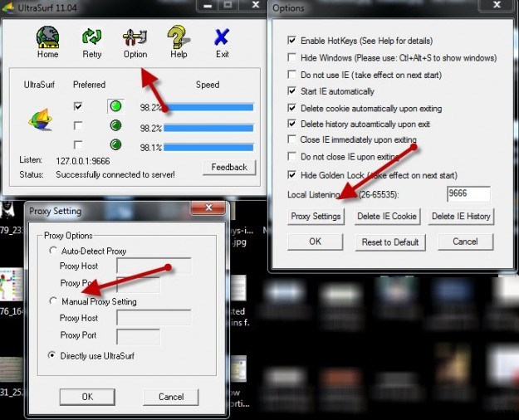Enable Do not close IE upon exiting
519x420 pixels.
(x=291, y=156)
